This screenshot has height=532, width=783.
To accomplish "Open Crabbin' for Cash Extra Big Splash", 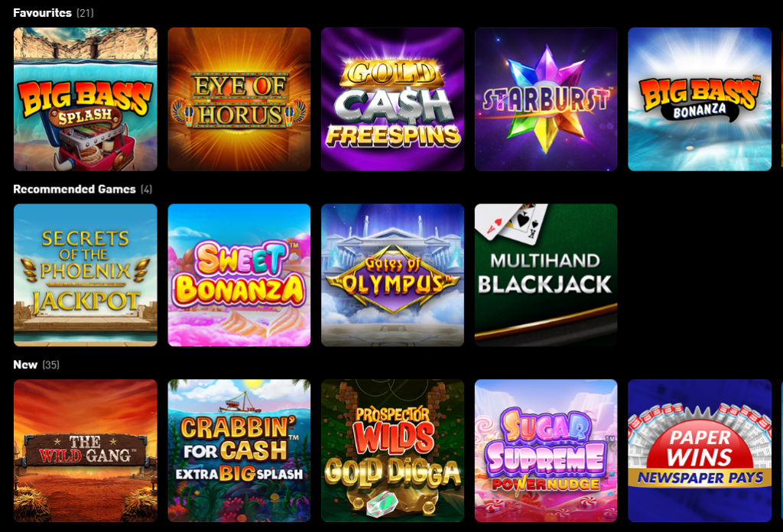I will tap(239, 451).
